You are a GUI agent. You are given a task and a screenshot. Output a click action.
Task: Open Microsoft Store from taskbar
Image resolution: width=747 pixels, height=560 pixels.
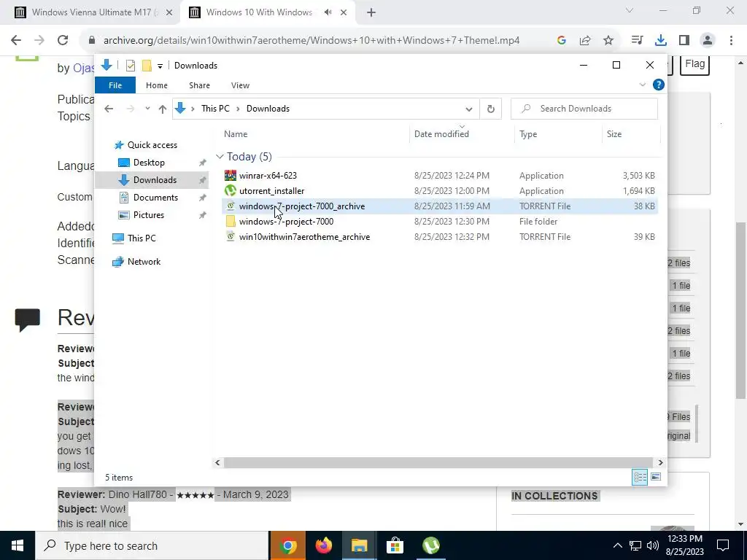[x=395, y=545]
